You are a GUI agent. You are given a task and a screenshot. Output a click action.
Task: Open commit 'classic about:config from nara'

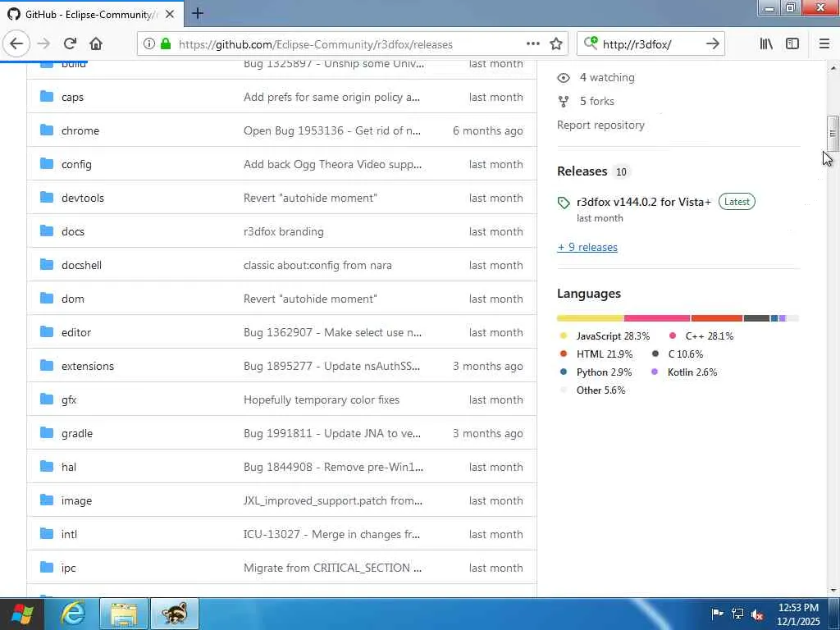click(317, 265)
